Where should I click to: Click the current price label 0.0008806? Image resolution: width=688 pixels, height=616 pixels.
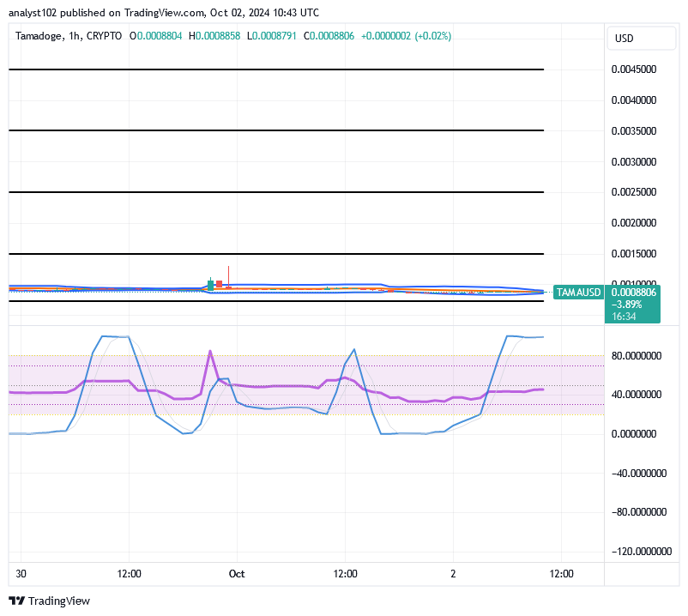pyautogui.click(x=634, y=293)
